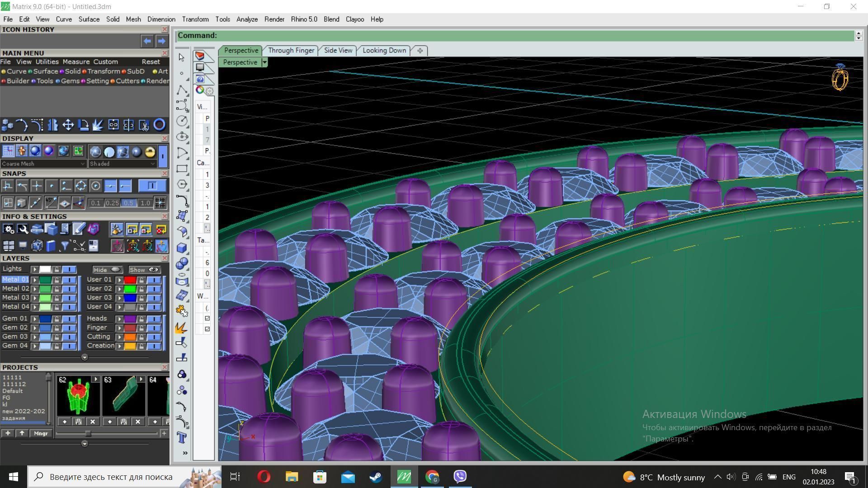Click the Move tool four-arrow icon

pos(68,125)
